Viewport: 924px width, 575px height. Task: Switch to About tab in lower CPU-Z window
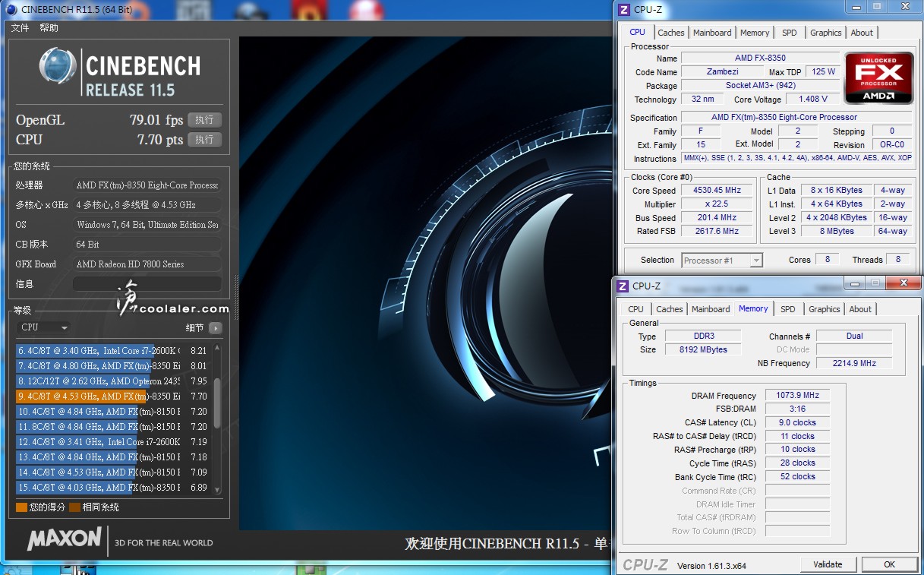point(860,309)
